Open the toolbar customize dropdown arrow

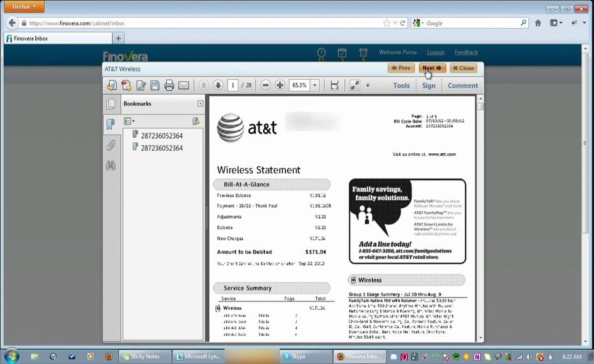pyautogui.click(x=367, y=85)
